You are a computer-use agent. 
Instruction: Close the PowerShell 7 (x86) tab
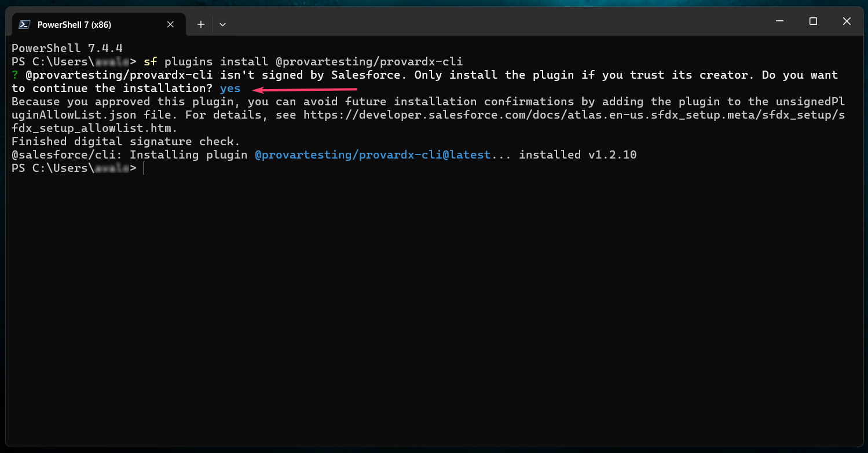[x=170, y=24]
